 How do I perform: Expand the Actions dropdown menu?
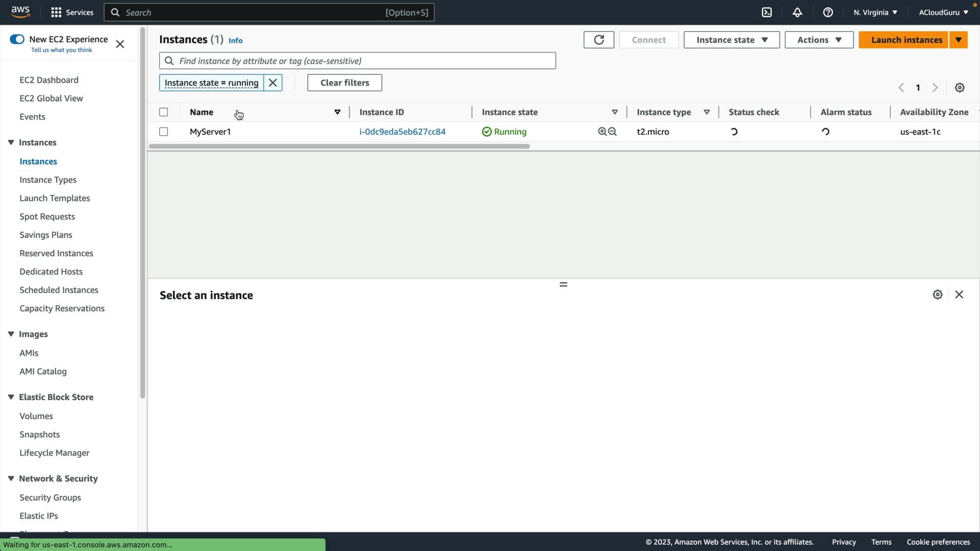pyautogui.click(x=819, y=40)
